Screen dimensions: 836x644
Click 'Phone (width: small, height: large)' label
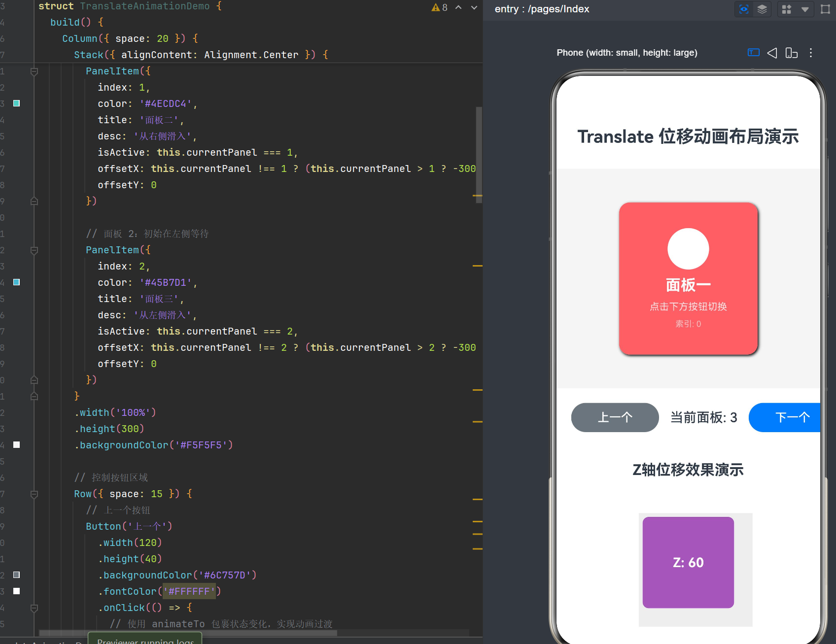627,53
